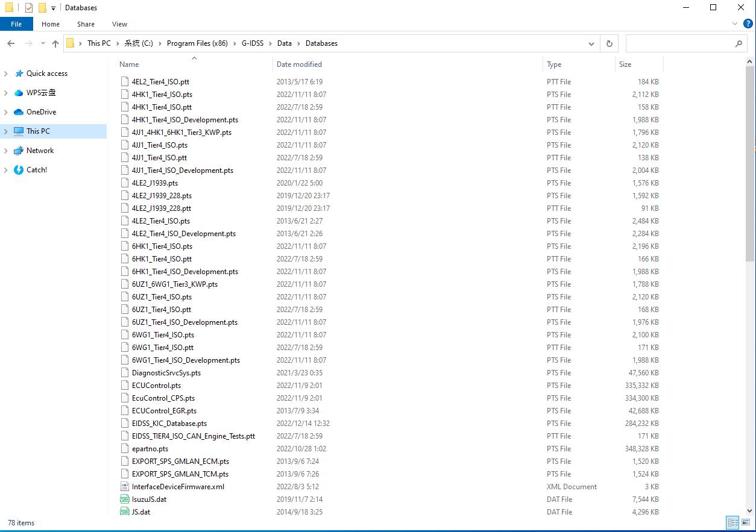Screen dimensions: 756x532
Task: Click the Program Files (x86) breadcrumb
Action: (x=197, y=43)
